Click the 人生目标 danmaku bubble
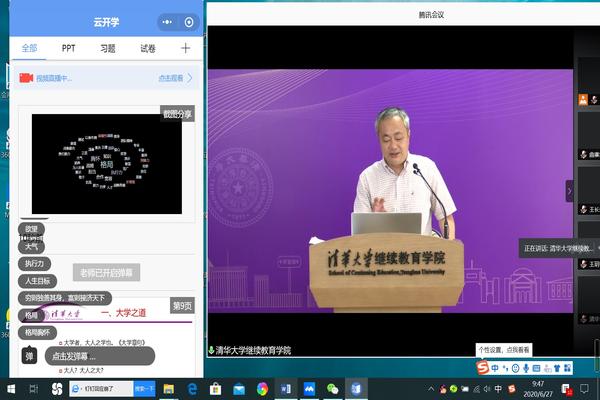Image resolution: width=600 pixels, height=400 pixels. pos(38,281)
